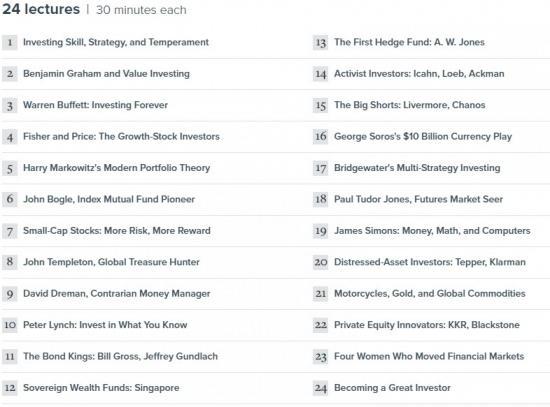Click 'Bridgewater's Multi-Strategy Investing'
Image resolution: width=550 pixels, height=407 pixels.
click(417, 168)
